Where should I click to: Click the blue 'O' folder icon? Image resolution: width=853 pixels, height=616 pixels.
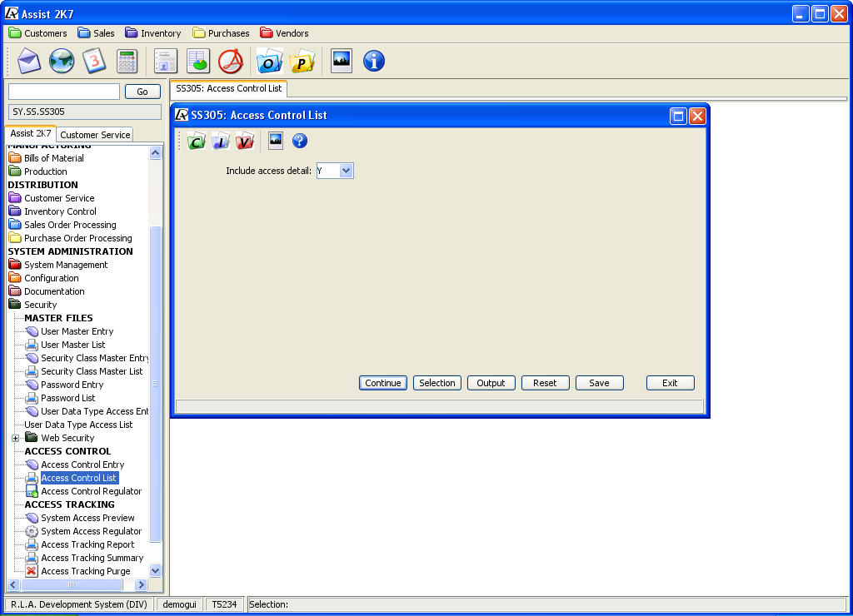coord(269,61)
